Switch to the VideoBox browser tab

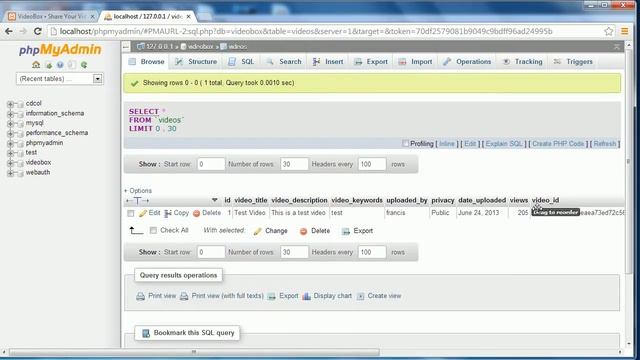point(51,16)
